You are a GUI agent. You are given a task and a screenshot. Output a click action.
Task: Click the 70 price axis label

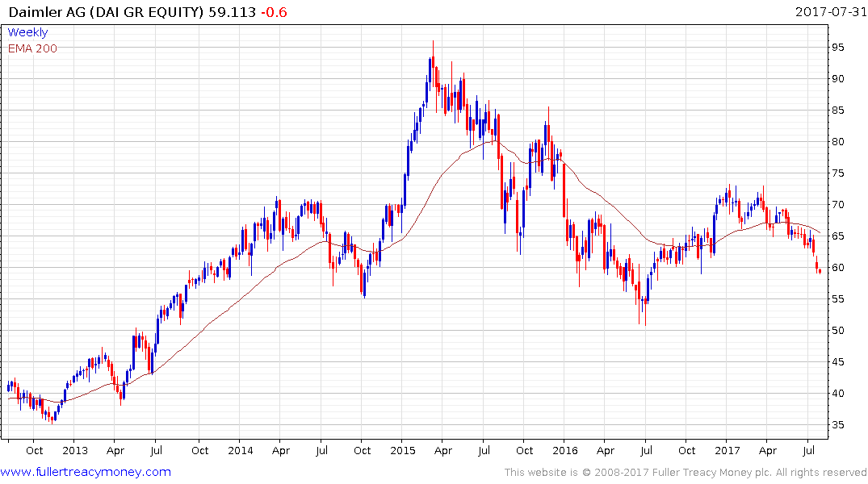click(837, 205)
